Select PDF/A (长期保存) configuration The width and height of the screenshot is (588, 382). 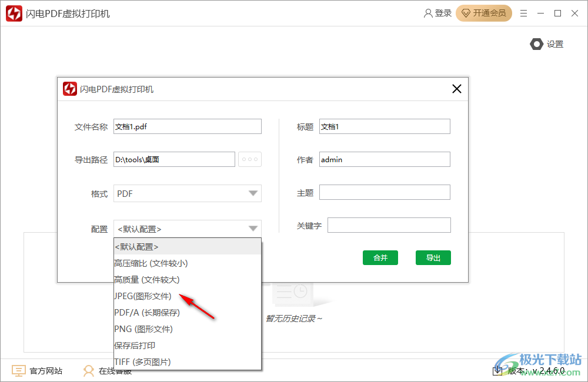point(187,313)
